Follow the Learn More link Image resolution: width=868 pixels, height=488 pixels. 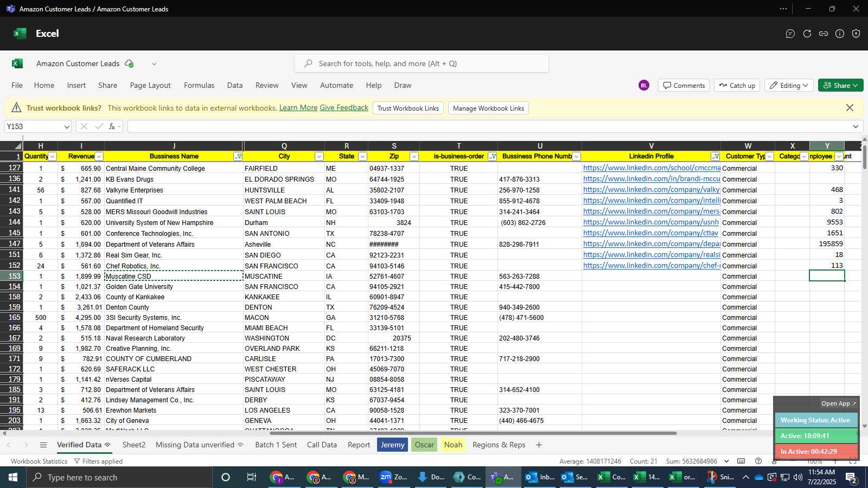pos(298,108)
